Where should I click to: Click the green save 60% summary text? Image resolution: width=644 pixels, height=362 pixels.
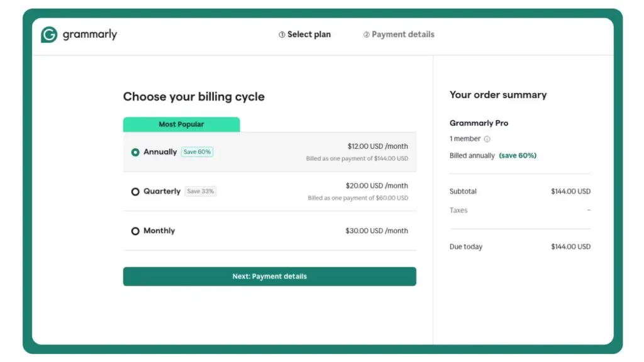[518, 156]
